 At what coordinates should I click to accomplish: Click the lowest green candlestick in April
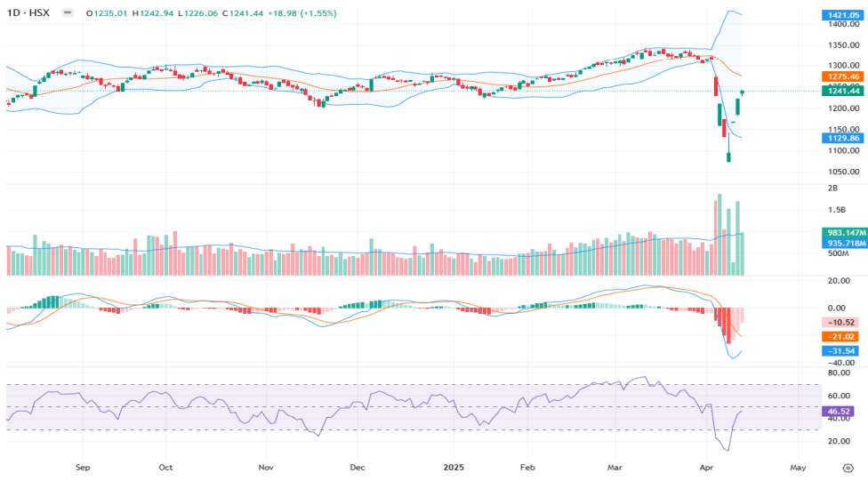click(x=728, y=157)
